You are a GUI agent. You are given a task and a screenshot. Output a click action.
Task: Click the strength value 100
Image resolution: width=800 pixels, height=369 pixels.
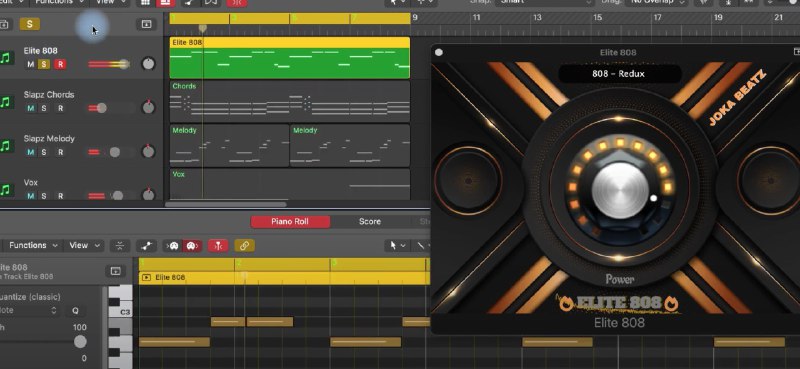(x=80, y=327)
